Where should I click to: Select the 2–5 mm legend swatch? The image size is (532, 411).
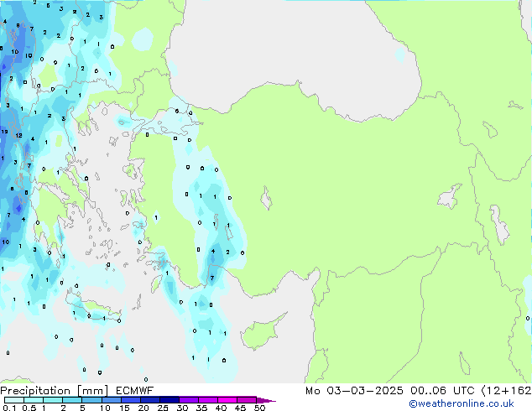click(72, 400)
